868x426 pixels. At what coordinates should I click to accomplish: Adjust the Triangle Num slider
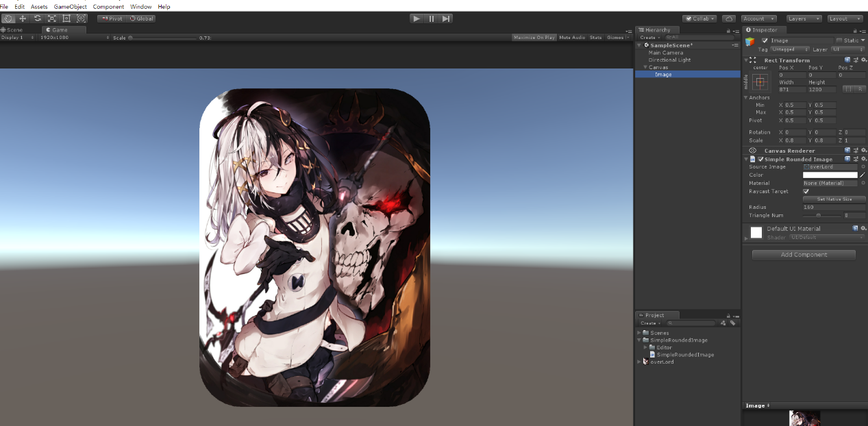(x=821, y=216)
